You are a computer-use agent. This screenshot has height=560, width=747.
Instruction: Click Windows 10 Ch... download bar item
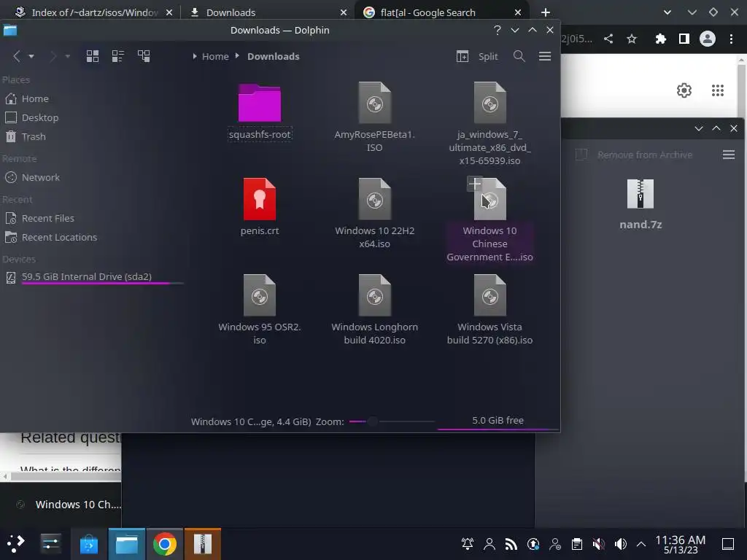69,505
